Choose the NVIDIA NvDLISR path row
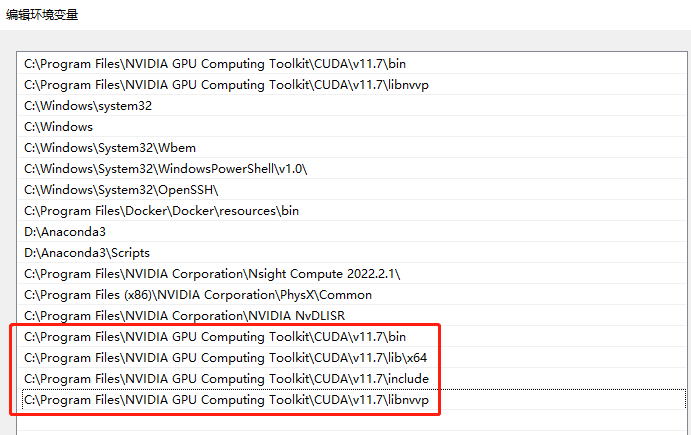This screenshot has height=435, width=691. pos(352,316)
